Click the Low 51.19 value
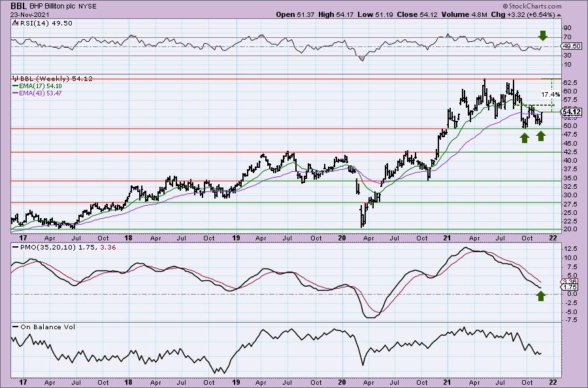 [x=376, y=14]
